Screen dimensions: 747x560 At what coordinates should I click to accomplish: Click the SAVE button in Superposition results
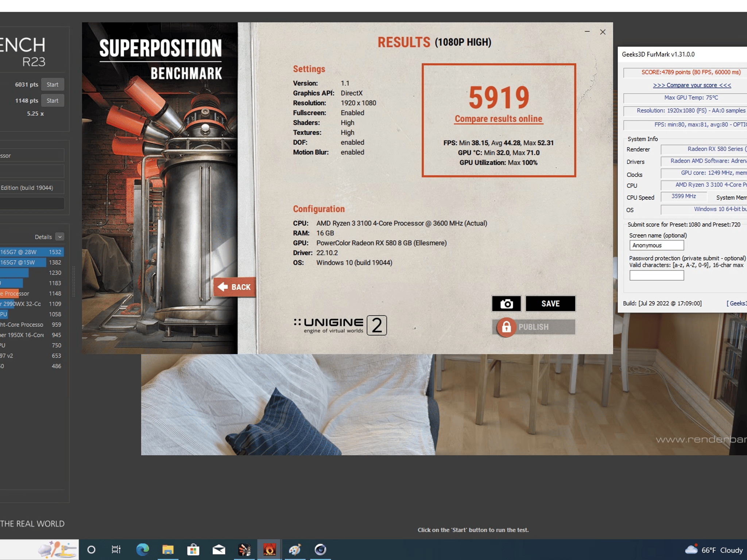coord(550,303)
